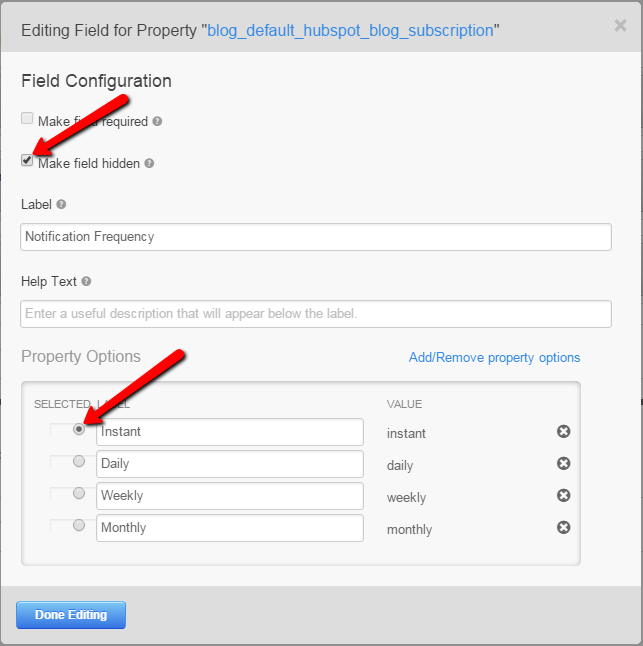
Task: Remove the Daily property option
Action: click(x=563, y=464)
